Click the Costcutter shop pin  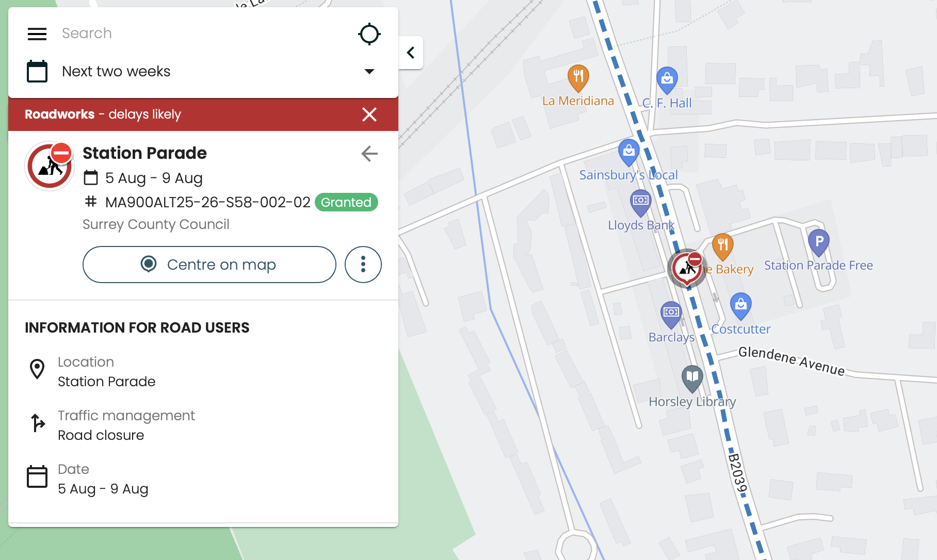coord(741,306)
